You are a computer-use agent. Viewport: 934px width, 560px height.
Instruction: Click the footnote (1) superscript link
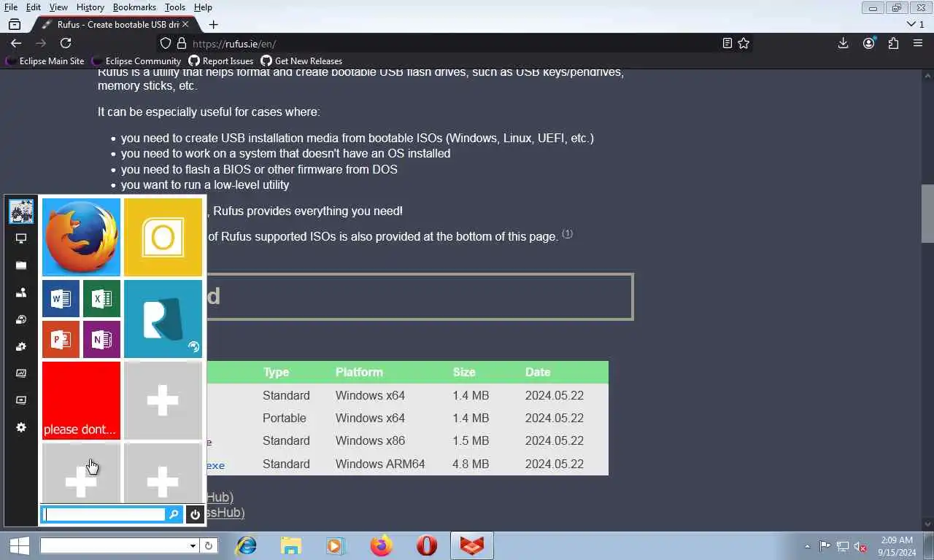pos(568,234)
